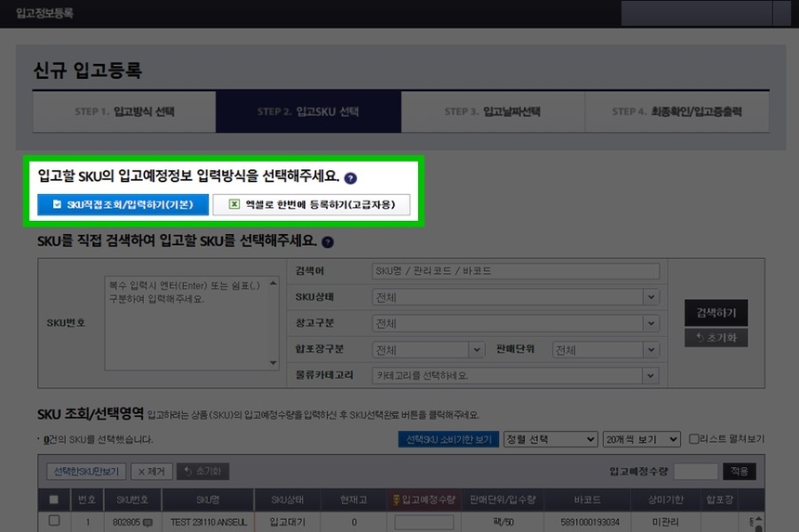Click the SKU번호 multi-line text area
Image resolution: width=799 pixels, height=532 pixels.
[x=191, y=323]
